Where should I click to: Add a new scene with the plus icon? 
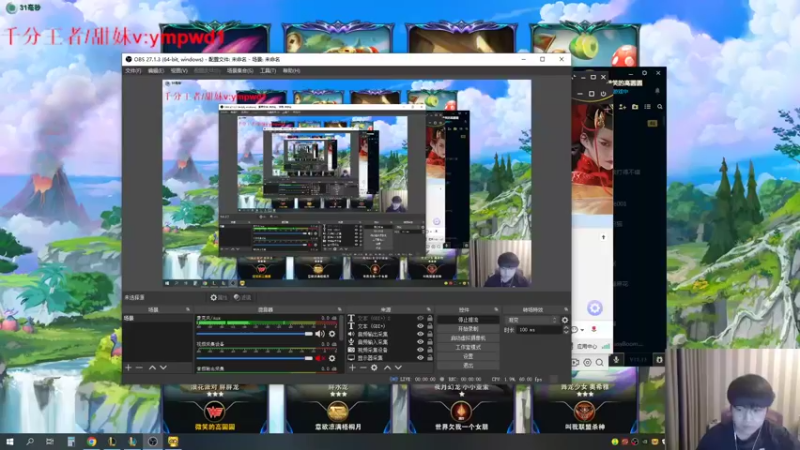click(x=129, y=367)
